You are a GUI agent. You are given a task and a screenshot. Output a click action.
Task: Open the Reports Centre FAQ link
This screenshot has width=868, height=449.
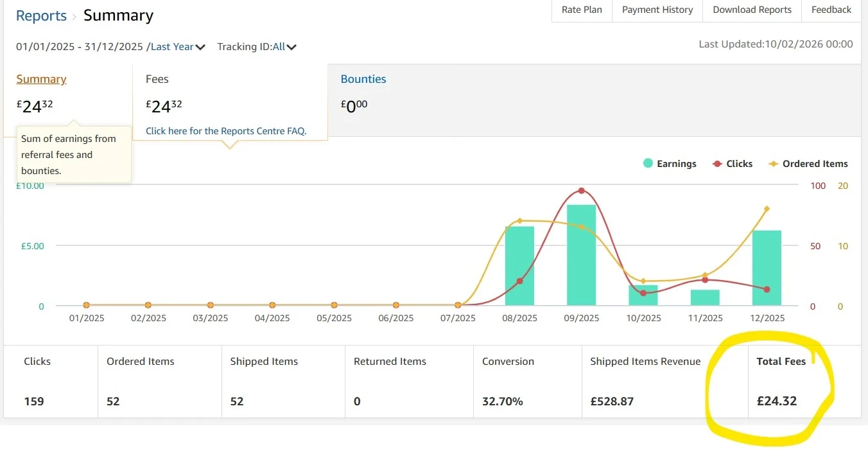(226, 130)
